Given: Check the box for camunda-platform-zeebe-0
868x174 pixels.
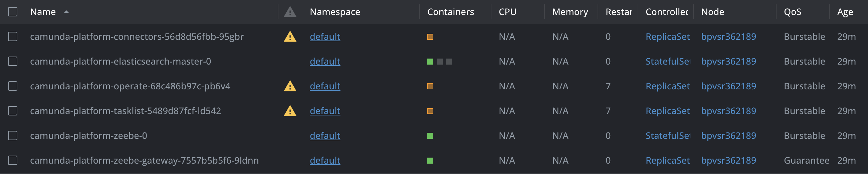Looking at the screenshot, I should click(13, 136).
